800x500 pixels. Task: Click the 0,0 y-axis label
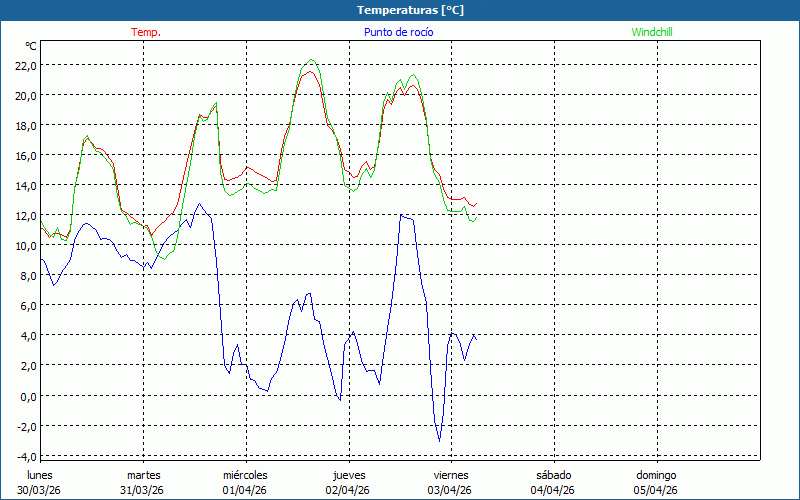point(26,395)
